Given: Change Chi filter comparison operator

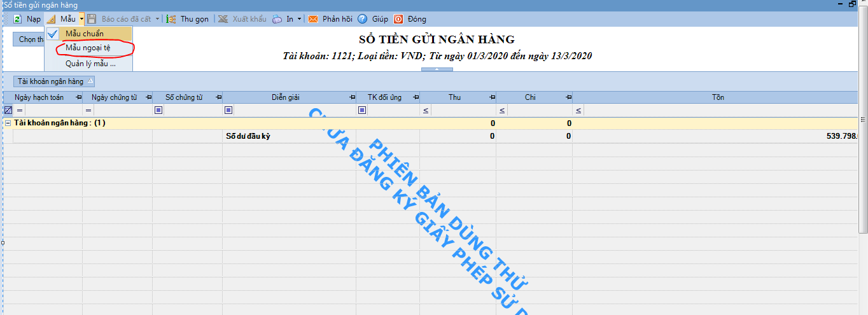Looking at the screenshot, I should 502,110.
